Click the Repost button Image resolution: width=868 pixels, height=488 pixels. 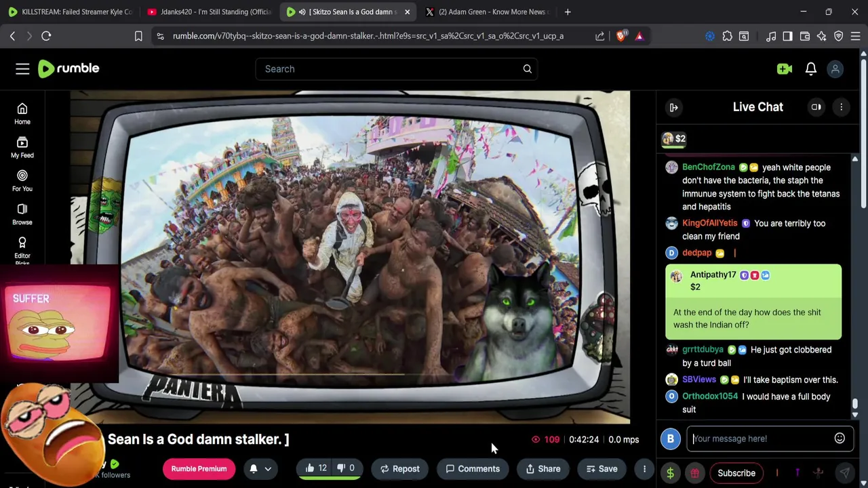399,468
